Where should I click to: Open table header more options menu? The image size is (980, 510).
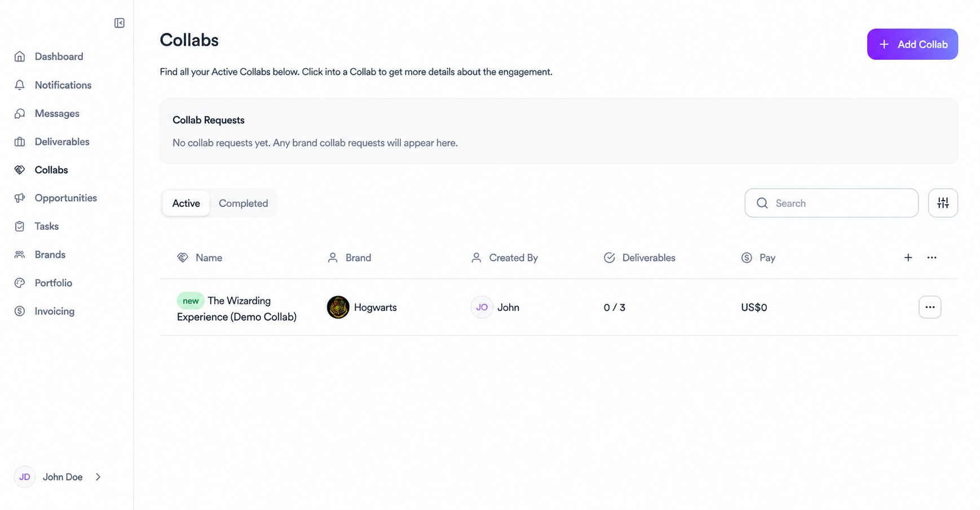[932, 258]
